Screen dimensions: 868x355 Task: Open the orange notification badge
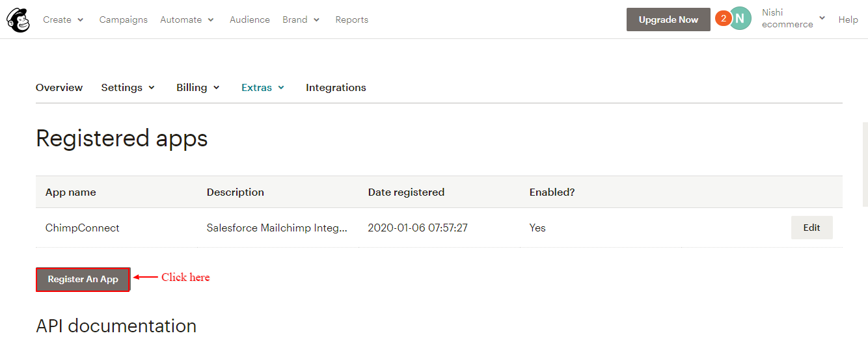pos(722,18)
